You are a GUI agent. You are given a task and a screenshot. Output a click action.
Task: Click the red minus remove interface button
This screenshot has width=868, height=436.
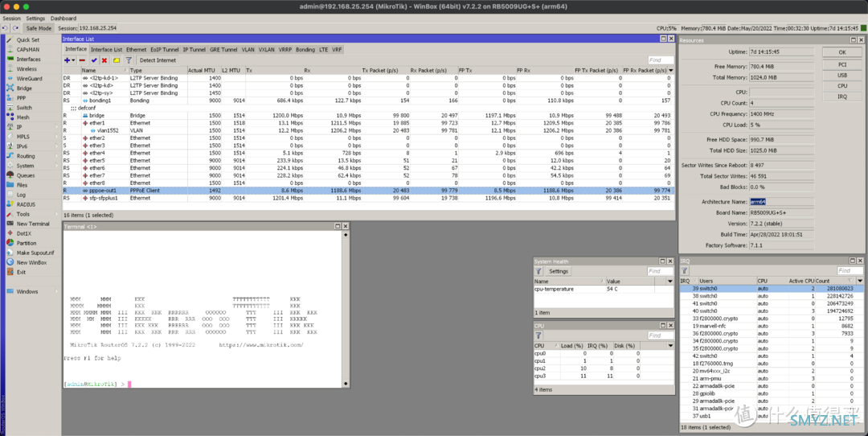pyautogui.click(x=82, y=60)
